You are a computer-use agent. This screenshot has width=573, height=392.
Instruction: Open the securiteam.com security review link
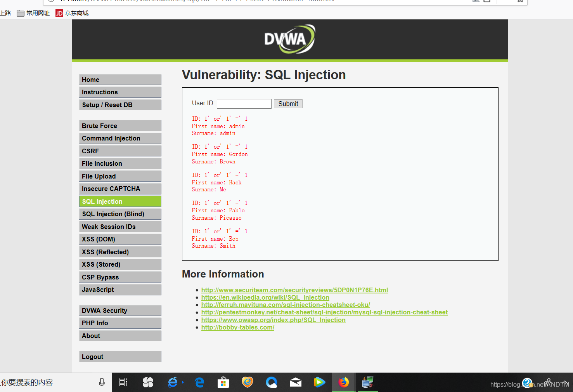pyautogui.click(x=294, y=290)
